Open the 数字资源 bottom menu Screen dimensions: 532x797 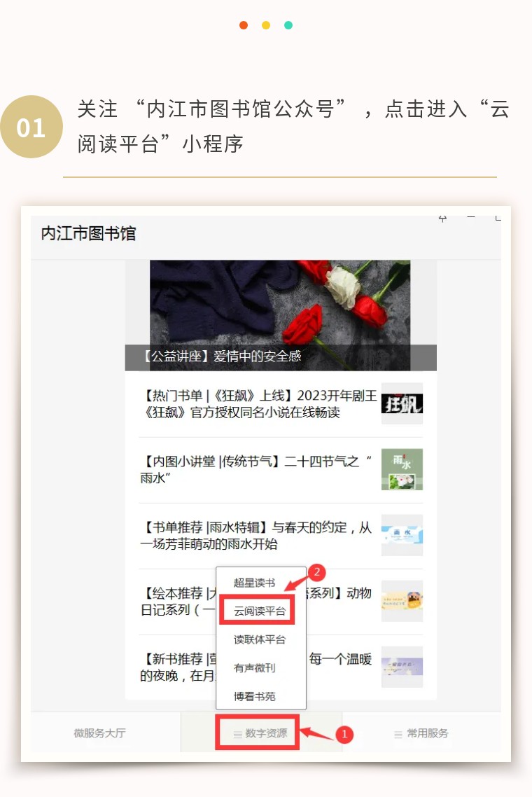260,733
